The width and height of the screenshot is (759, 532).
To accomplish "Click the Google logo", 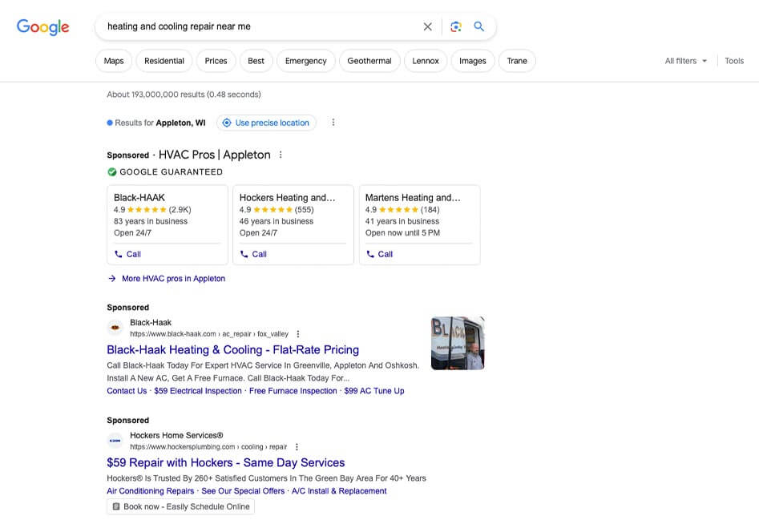I will 43,26.
